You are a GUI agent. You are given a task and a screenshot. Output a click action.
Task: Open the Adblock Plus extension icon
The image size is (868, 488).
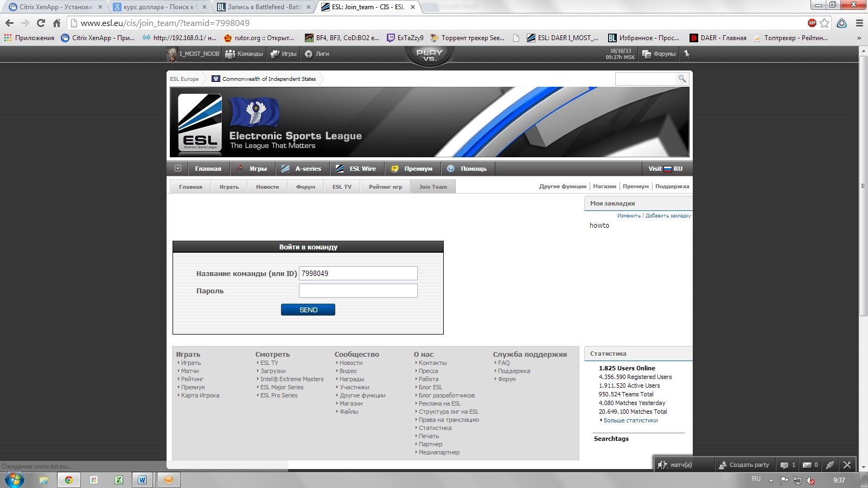click(812, 23)
